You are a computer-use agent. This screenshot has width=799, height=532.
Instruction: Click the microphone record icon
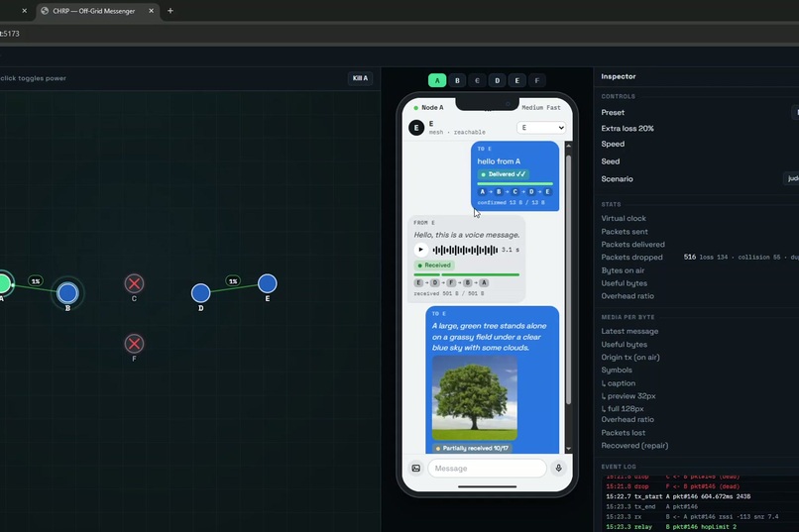click(558, 469)
